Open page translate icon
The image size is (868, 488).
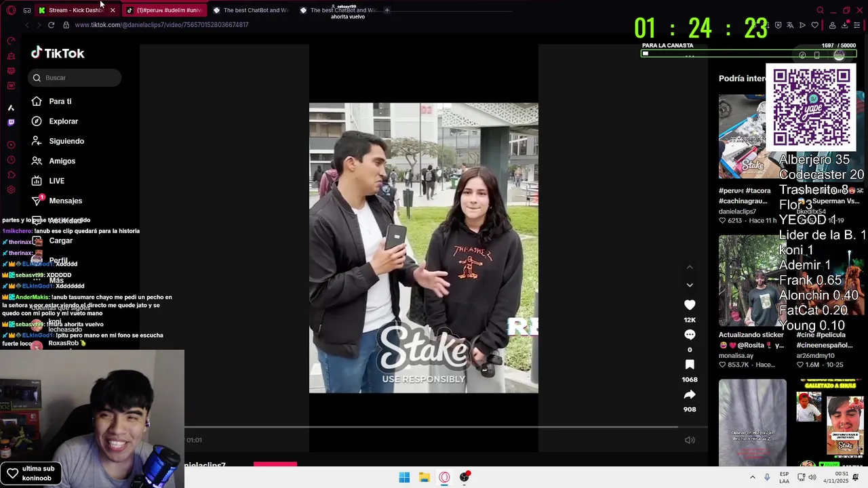[x=790, y=25]
